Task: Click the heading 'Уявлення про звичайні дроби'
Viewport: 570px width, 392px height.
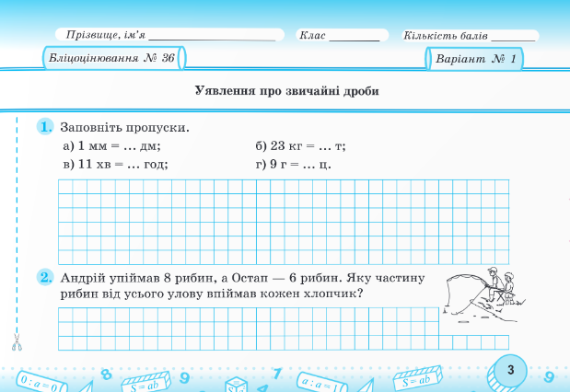Action: 286,91
